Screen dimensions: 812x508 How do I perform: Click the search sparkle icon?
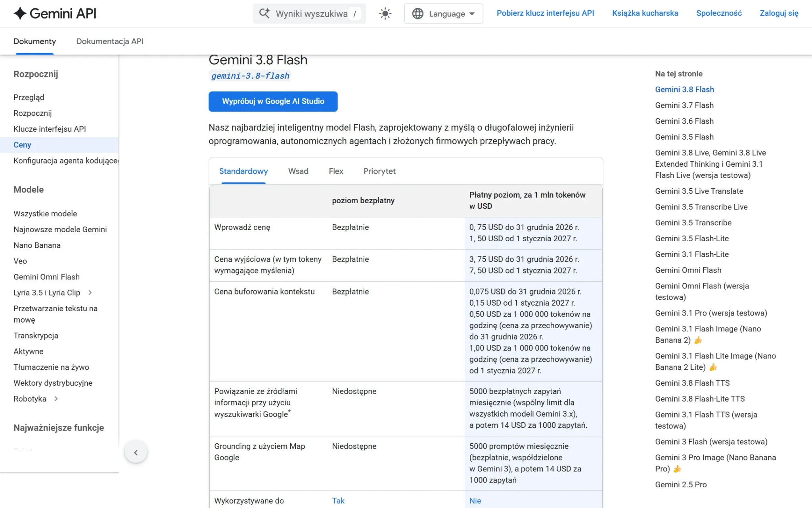264,13
